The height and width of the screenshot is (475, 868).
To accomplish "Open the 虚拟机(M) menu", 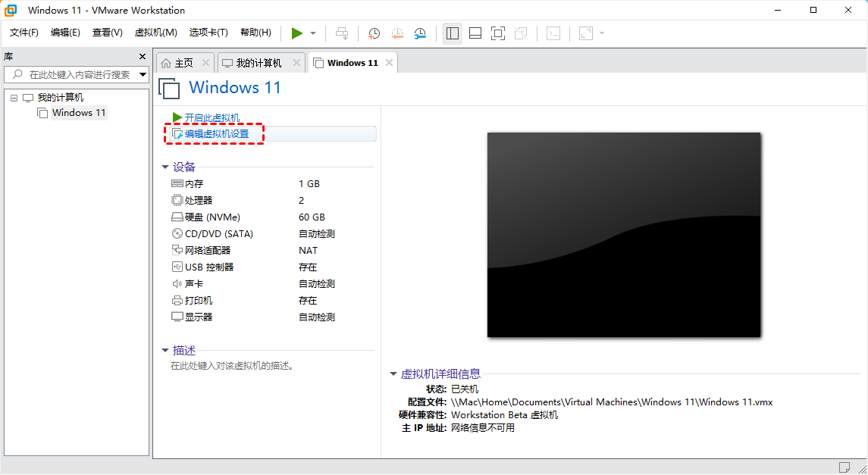I will (155, 33).
